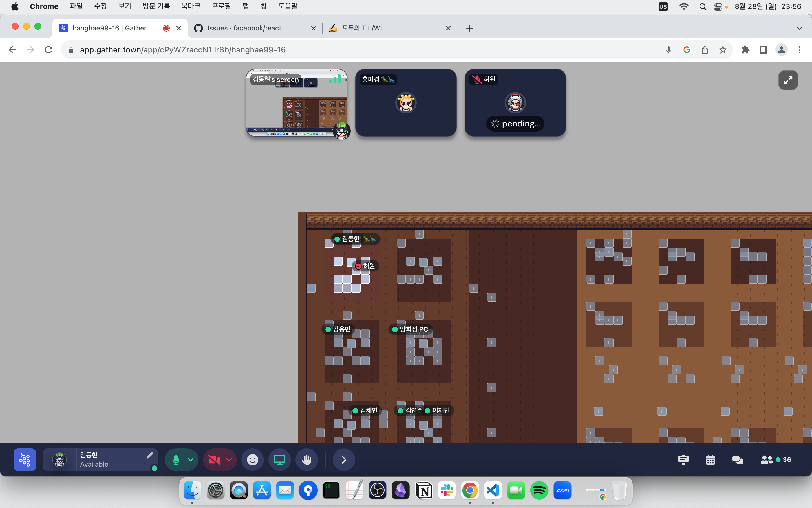Open the 파일 menu
This screenshot has width=812, height=508.
click(x=76, y=6)
